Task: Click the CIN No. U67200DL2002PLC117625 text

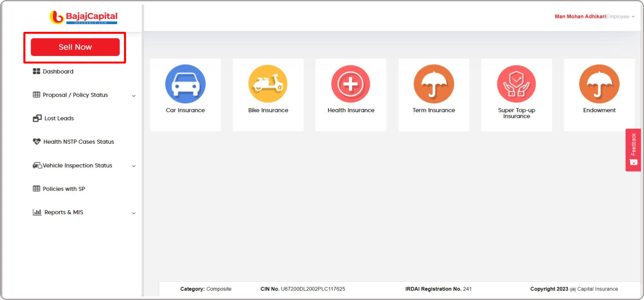Action: 302,289
